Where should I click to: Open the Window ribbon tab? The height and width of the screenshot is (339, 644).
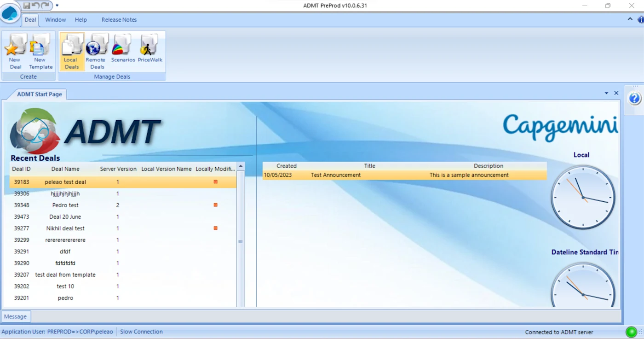[x=55, y=20]
